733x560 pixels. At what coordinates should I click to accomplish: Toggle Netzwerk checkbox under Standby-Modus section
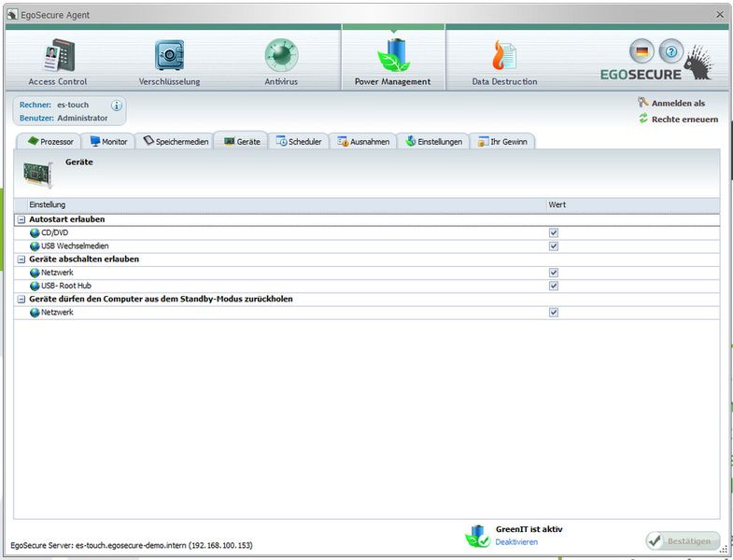pyautogui.click(x=554, y=313)
